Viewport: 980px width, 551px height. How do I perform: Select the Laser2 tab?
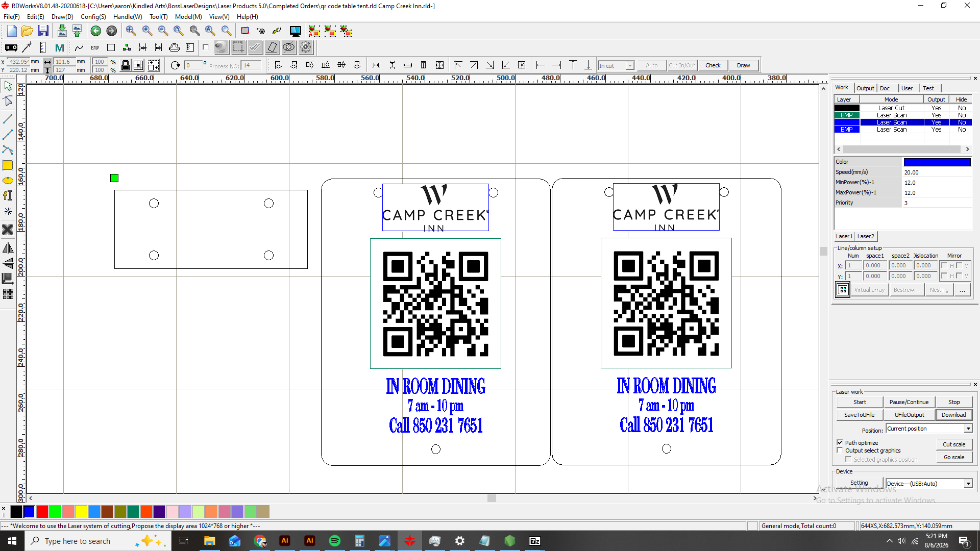[866, 236]
